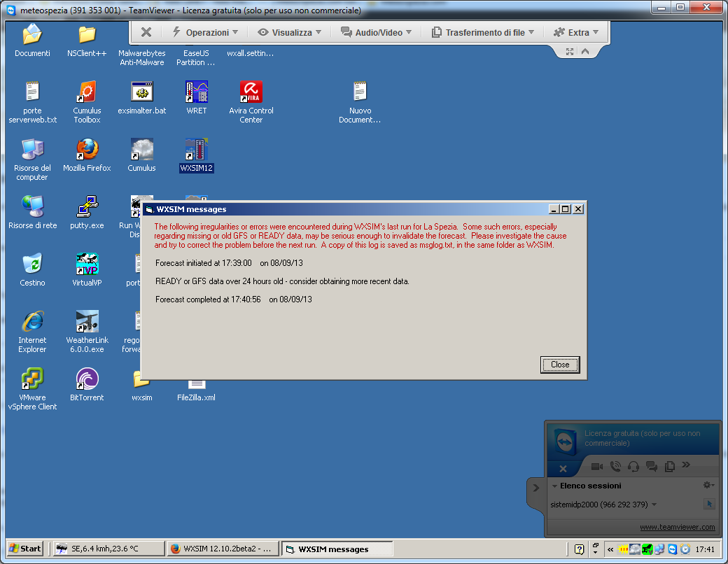Open Risorse di rete icon

[x=32, y=207]
